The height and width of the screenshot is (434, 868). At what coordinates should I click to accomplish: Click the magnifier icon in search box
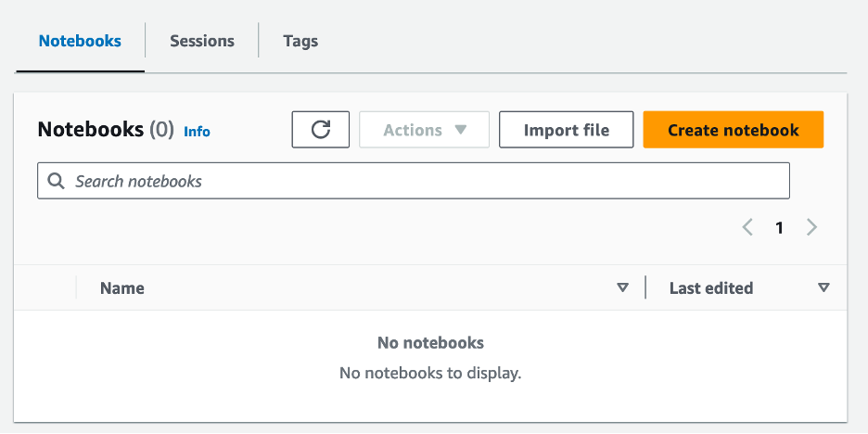coord(57,181)
